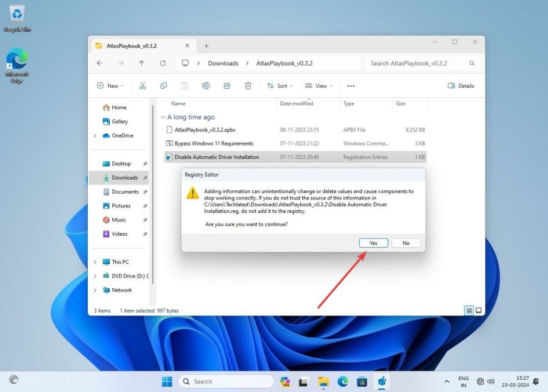This screenshot has width=548, height=392.
Task: Open Microsoft Edge from the taskbar
Action: 342,381
